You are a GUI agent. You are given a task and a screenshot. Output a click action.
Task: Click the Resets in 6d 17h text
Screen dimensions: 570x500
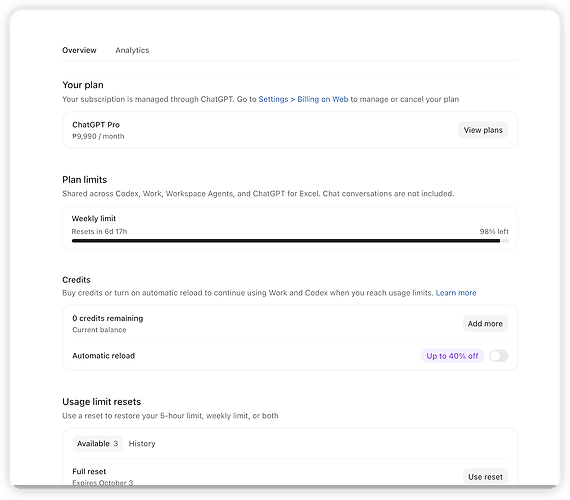tap(99, 232)
